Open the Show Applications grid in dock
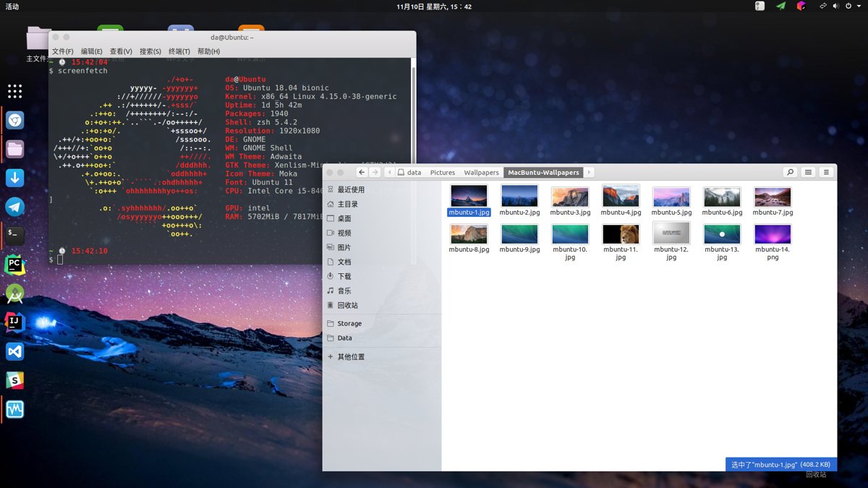The width and height of the screenshot is (868, 488). pos(15,91)
